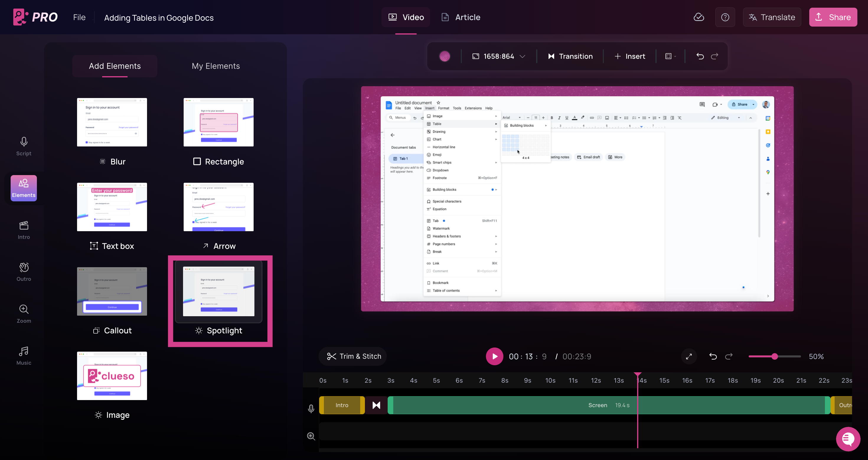868x460 pixels.
Task: Open the Intro section in sidebar
Action: pyautogui.click(x=24, y=230)
